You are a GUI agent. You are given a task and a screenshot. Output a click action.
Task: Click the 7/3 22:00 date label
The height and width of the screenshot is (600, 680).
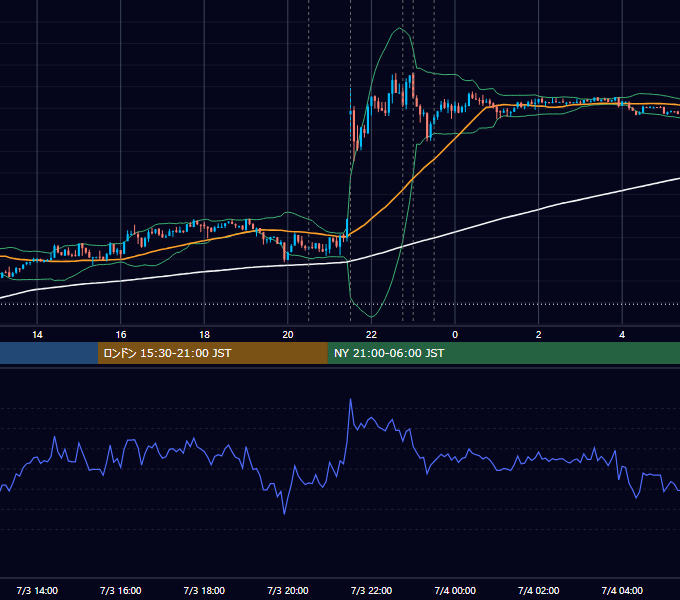click(371, 590)
